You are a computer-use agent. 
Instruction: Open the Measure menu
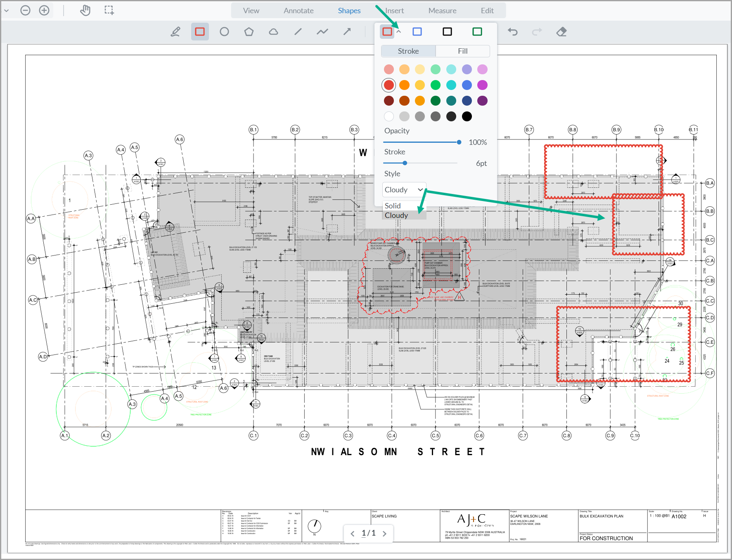pyautogui.click(x=442, y=10)
